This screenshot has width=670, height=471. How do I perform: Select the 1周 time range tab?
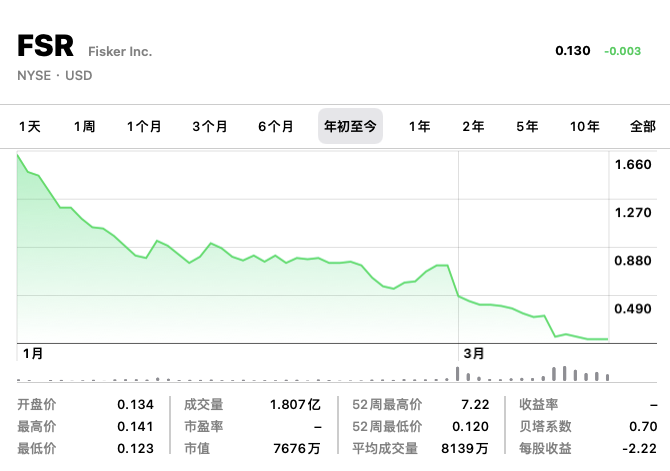(x=84, y=127)
